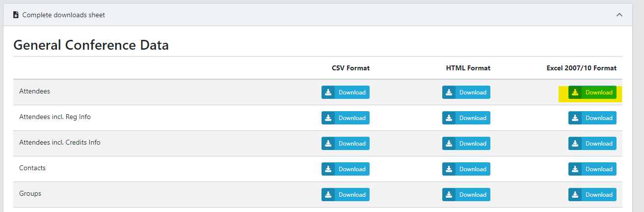Download Attendees incl. Credits Info as HTML
The width and height of the screenshot is (644, 212).
pyautogui.click(x=466, y=144)
